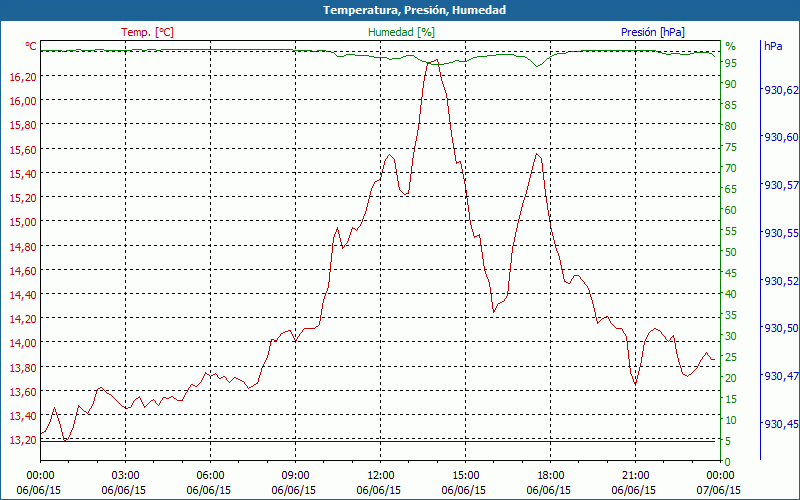Click temperature axis value 13,60
Image resolution: width=800 pixels, height=500 pixels.
[23, 391]
